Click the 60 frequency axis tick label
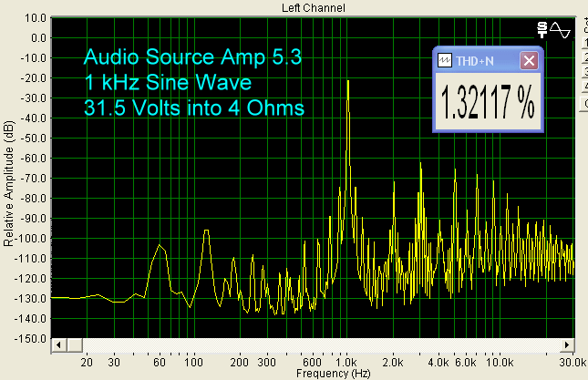588x380 pixels. click(160, 363)
